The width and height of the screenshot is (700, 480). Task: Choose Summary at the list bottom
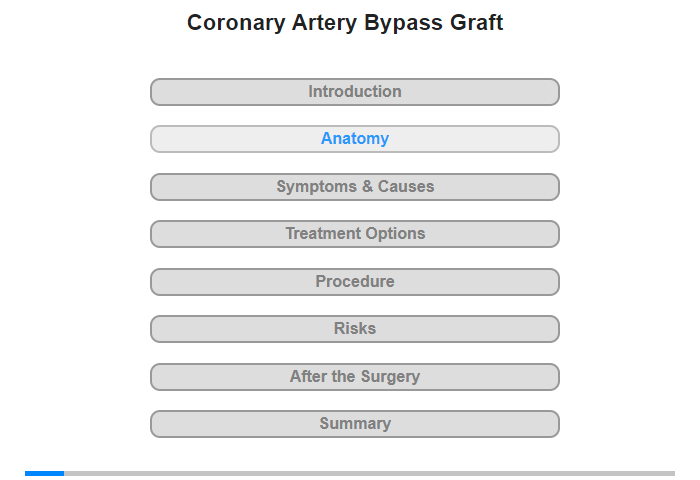355,424
